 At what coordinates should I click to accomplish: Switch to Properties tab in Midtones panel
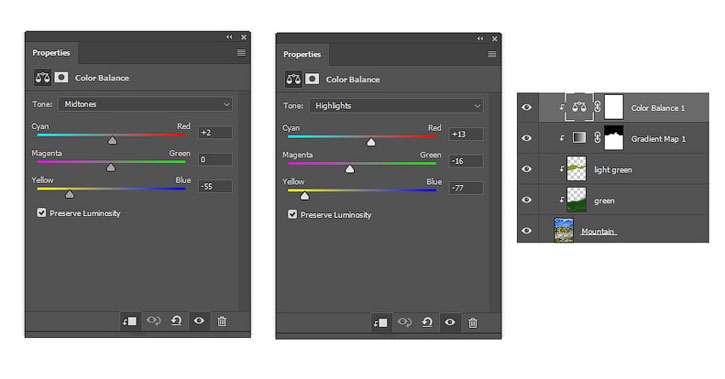point(51,53)
